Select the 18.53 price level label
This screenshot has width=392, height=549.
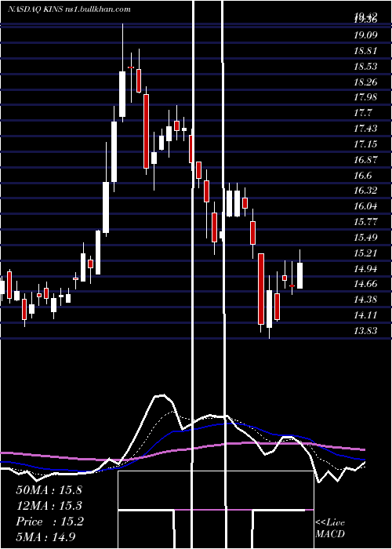[365, 67]
